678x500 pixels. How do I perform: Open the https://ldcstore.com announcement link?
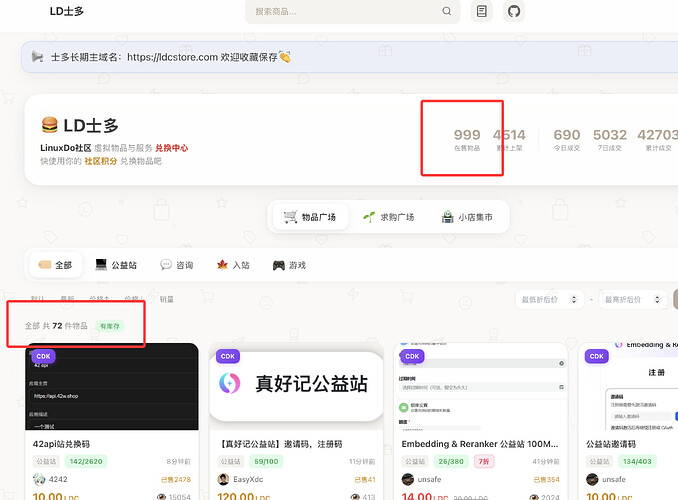(x=172, y=57)
